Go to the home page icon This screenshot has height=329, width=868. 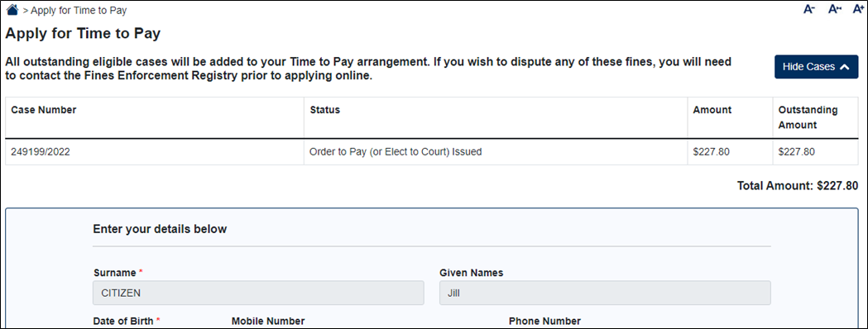(x=12, y=9)
